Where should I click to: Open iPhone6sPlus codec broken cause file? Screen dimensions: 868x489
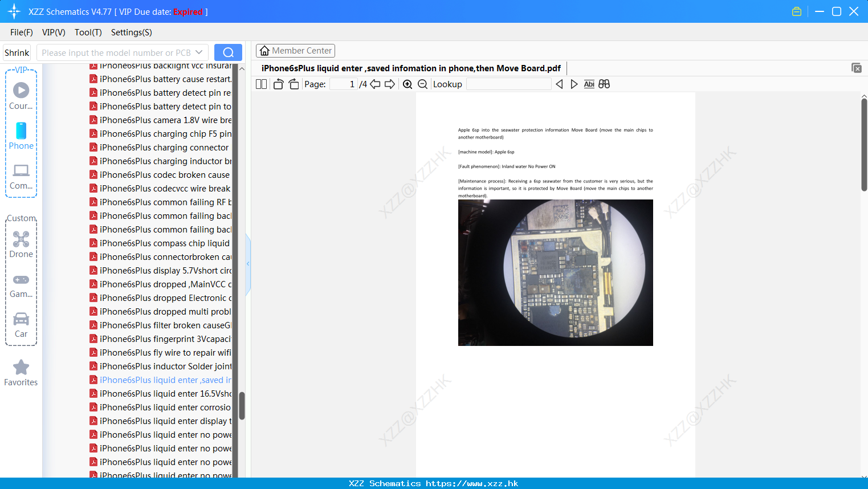click(x=160, y=175)
